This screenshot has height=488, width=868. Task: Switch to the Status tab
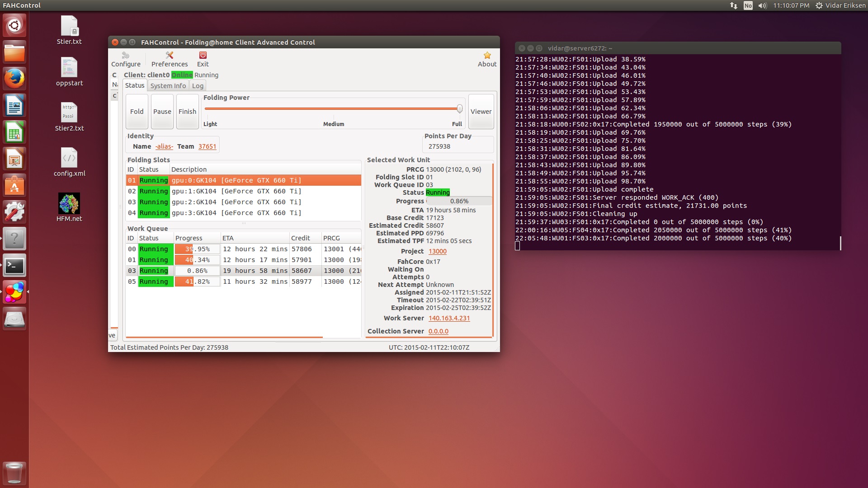tap(135, 85)
